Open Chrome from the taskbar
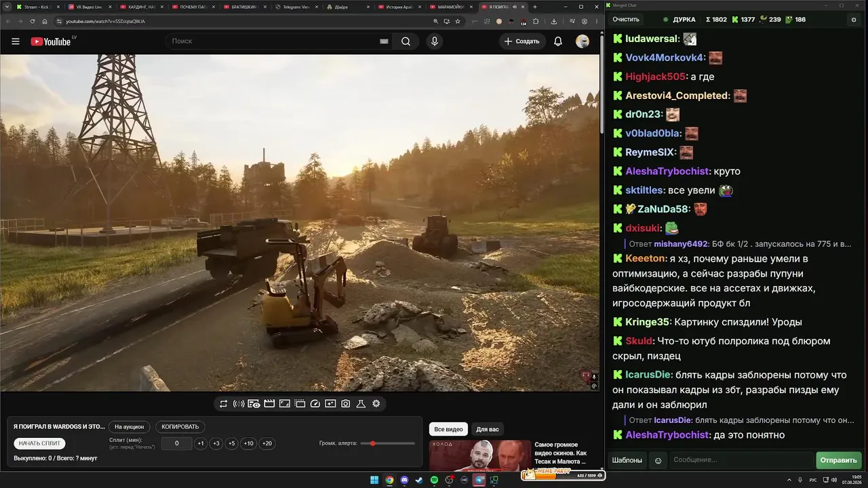The width and height of the screenshot is (868, 488). point(389,480)
